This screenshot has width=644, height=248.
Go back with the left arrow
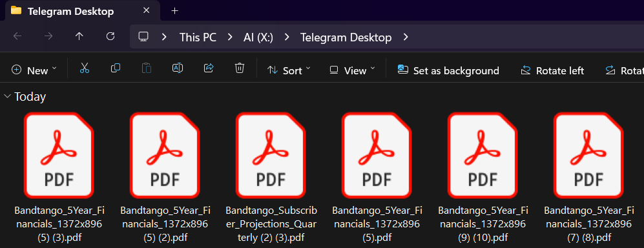(17, 37)
